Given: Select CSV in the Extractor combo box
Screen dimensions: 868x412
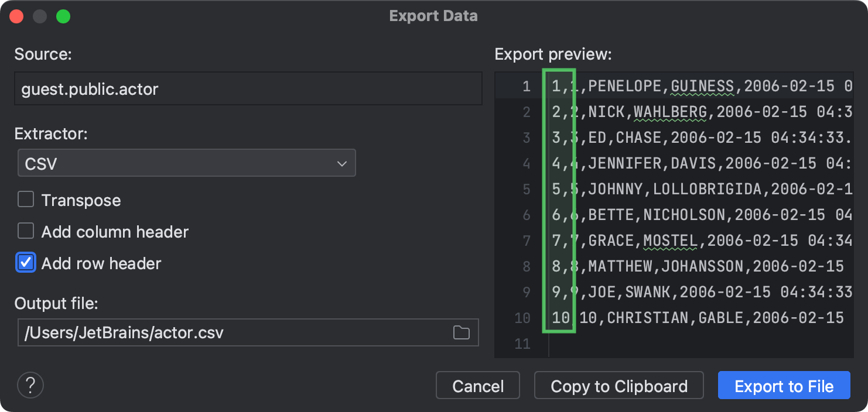Looking at the screenshot, I should (x=186, y=163).
